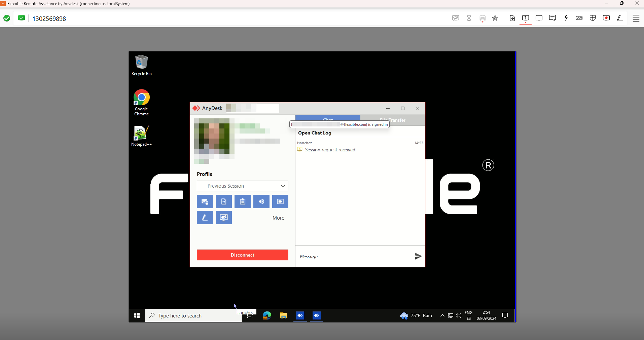Screen dimensions: 644x340
Task: Select Google Chrome desktop shortcut
Action: [x=141, y=103]
